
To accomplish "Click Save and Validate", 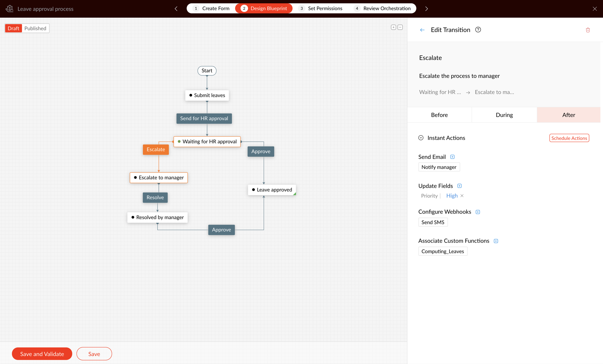I will [42, 354].
